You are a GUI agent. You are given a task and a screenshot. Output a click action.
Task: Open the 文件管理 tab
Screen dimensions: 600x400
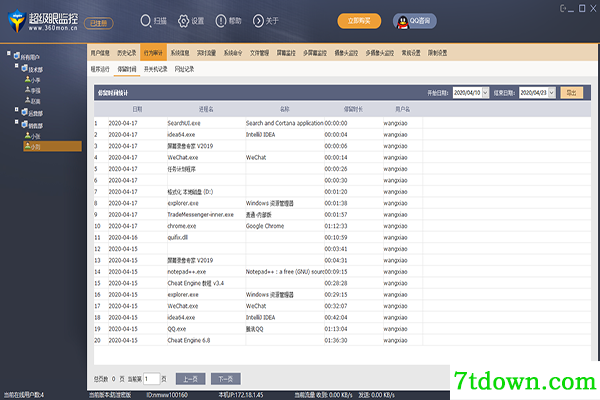point(259,53)
